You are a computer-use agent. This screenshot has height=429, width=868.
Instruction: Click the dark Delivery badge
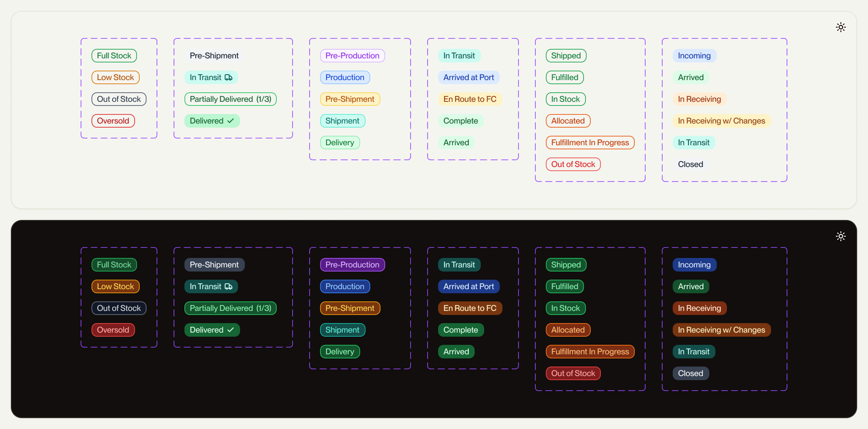click(x=340, y=352)
